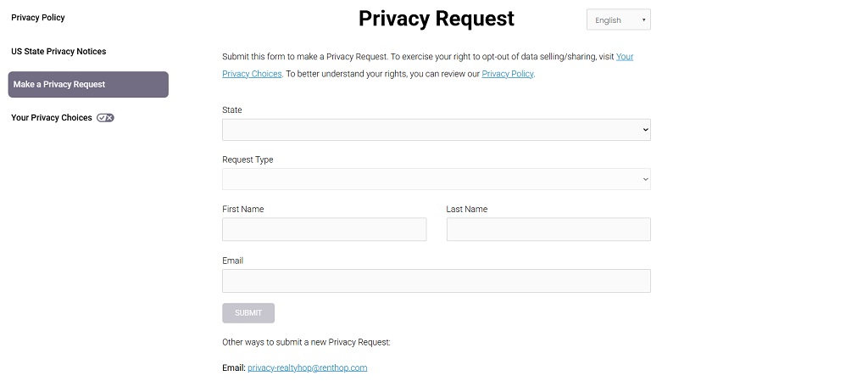Open Privacy Policy in the sidebar

tap(38, 18)
